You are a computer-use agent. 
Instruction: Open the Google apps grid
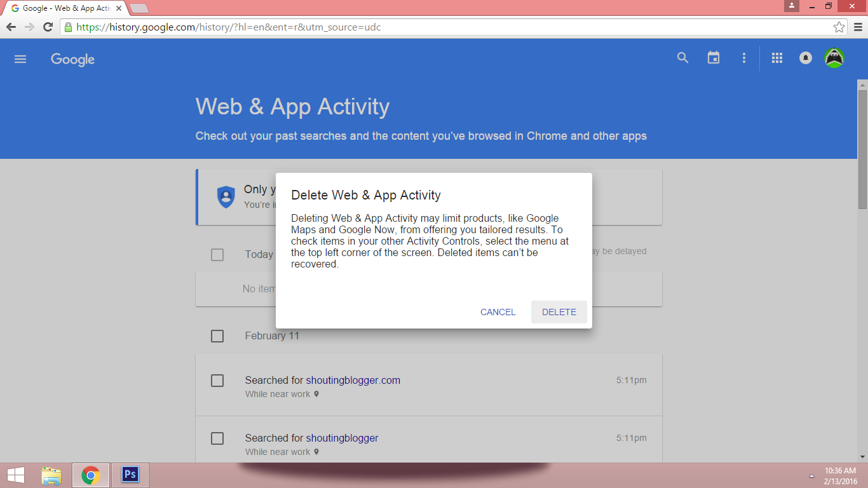point(776,58)
